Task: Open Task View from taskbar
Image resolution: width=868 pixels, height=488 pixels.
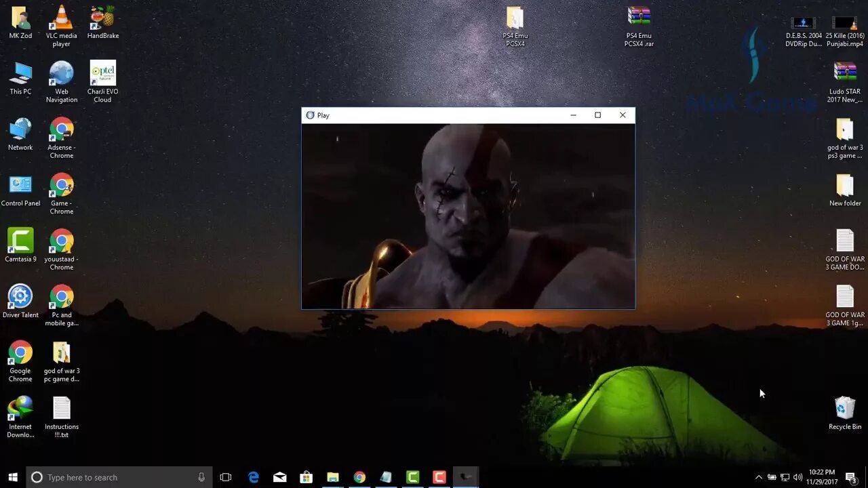Action: pyautogui.click(x=226, y=477)
